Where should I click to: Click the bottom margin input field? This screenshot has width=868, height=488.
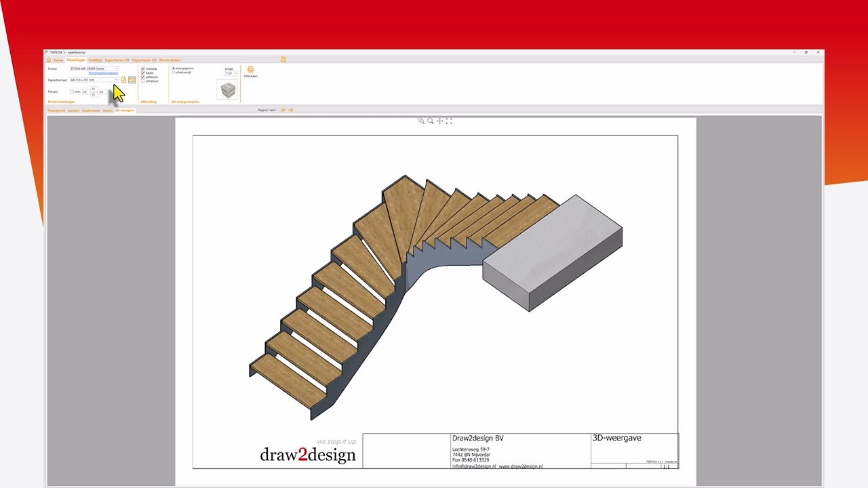[94, 95]
